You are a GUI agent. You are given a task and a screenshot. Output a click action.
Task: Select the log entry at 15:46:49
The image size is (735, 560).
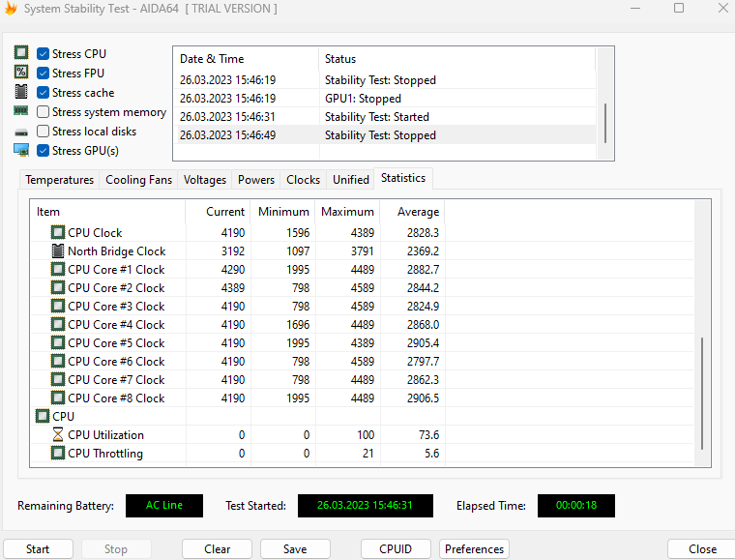(x=385, y=135)
